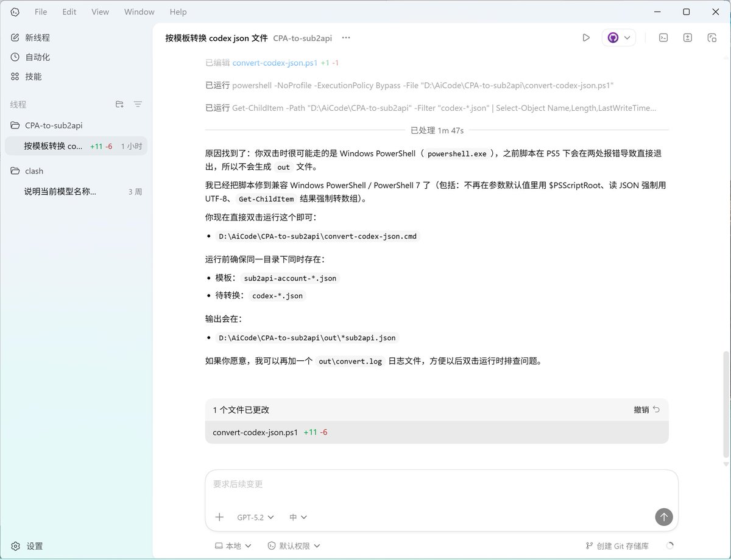Click 创建 Git 存储库 button
The height and width of the screenshot is (560, 731).
click(617, 546)
